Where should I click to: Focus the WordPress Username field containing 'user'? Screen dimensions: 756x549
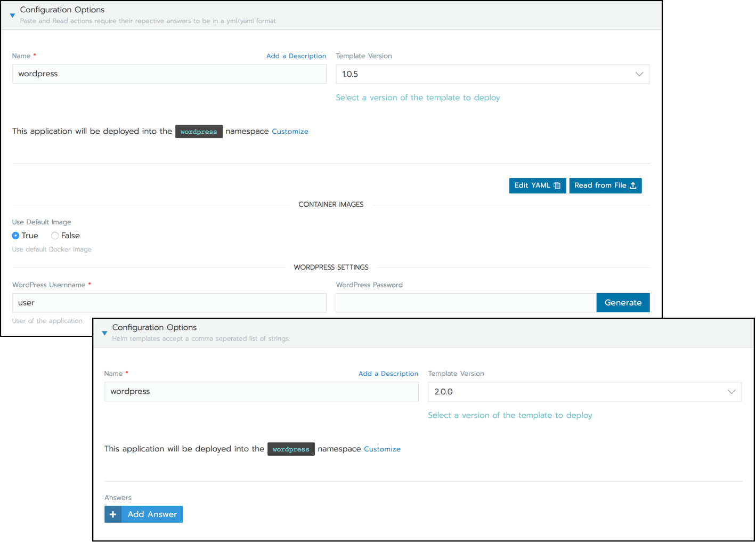click(169, 303)
